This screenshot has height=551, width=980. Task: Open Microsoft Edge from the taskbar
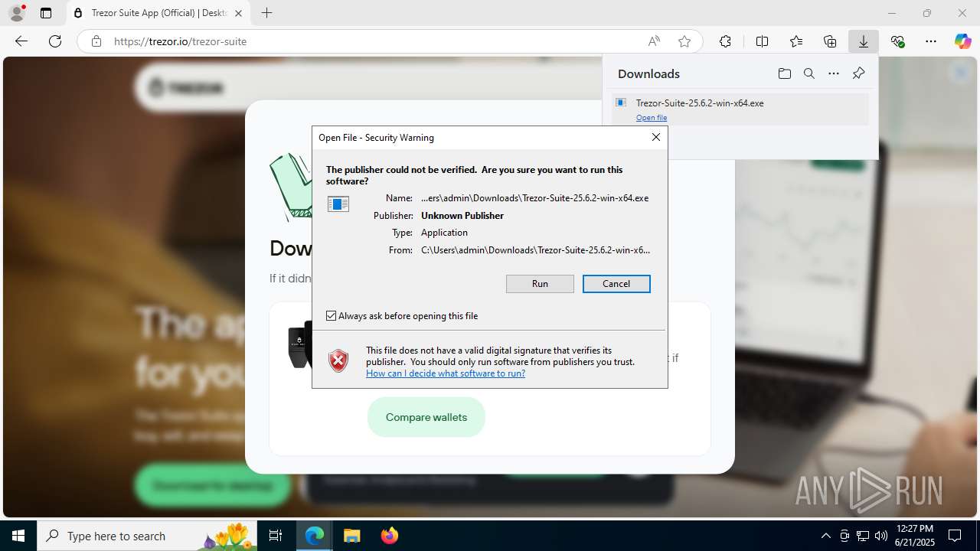click(315, 536)
